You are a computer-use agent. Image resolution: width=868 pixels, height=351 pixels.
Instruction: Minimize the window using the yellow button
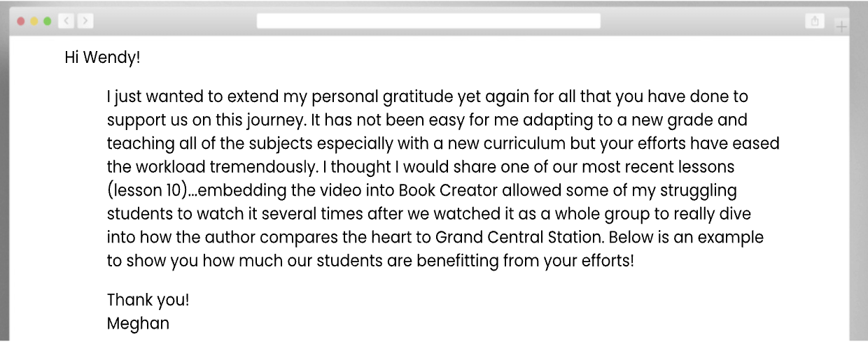[34, 21]
